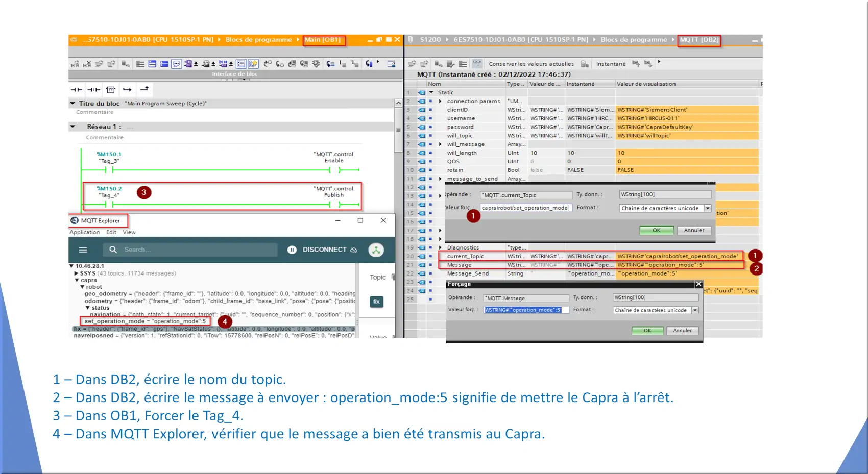Viewport: 868px width, 474px height.
Task: Collapse the Titre du bloc section
Action: (x=73, y=103)
